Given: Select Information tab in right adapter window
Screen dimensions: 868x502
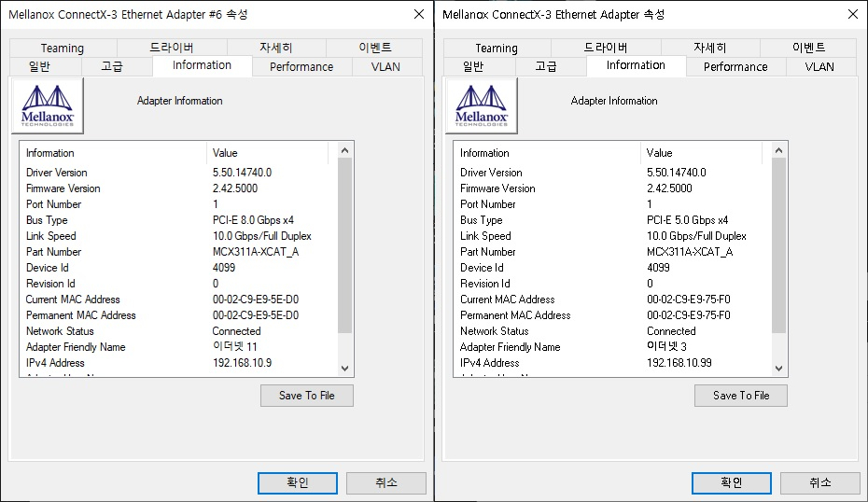Looking at the screenshot, I should coord(636,65).
